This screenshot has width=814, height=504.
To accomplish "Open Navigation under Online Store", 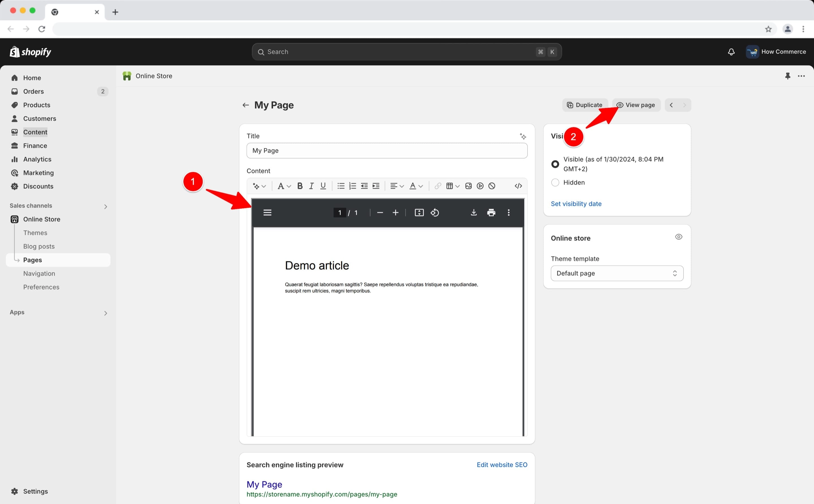I will pos(39,274).
